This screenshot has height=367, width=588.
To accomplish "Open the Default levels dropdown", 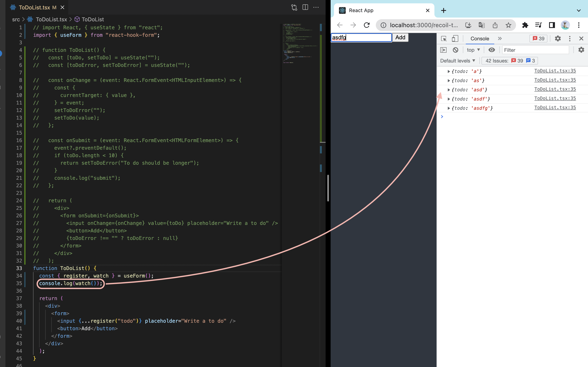I will click(457, 61).
